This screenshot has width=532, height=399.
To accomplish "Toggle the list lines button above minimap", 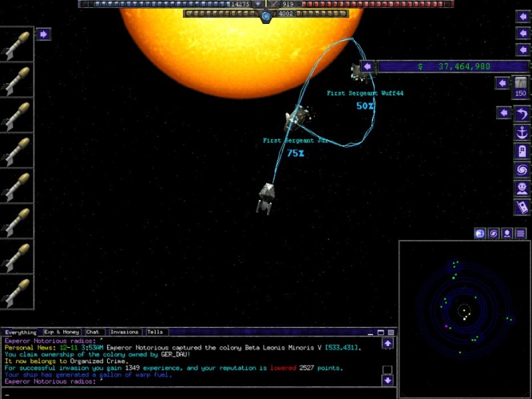I will click(520, 233).
